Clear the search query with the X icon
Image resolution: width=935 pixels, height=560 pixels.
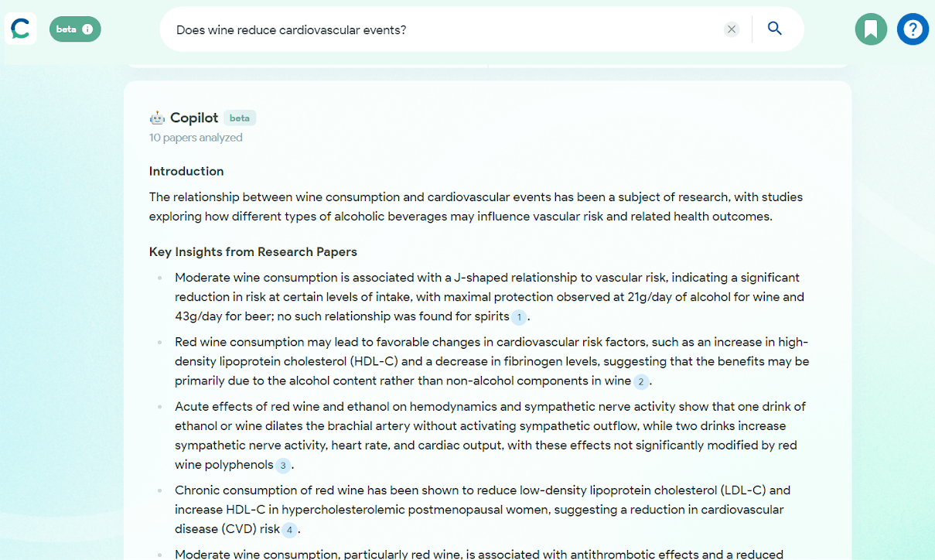[732, 29]
